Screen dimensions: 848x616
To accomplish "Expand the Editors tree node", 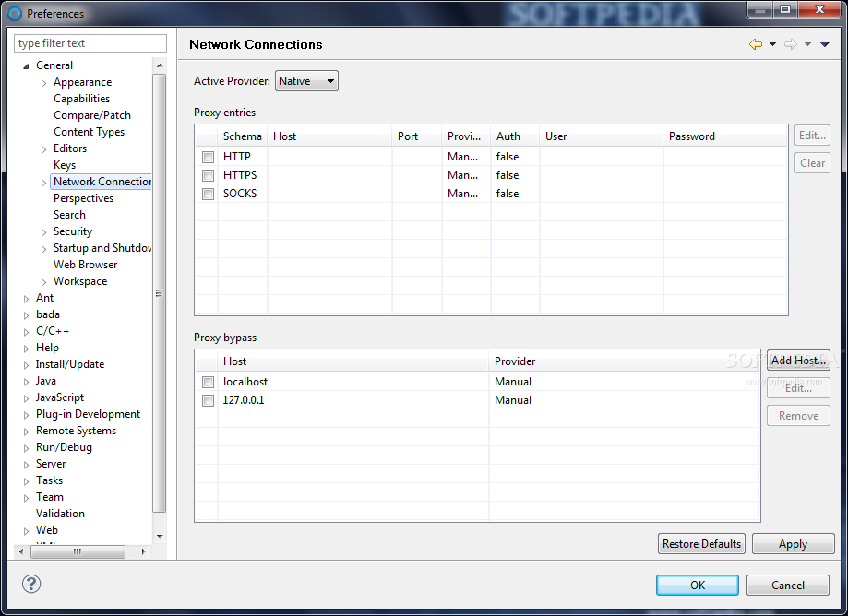I will pos(43,149).
